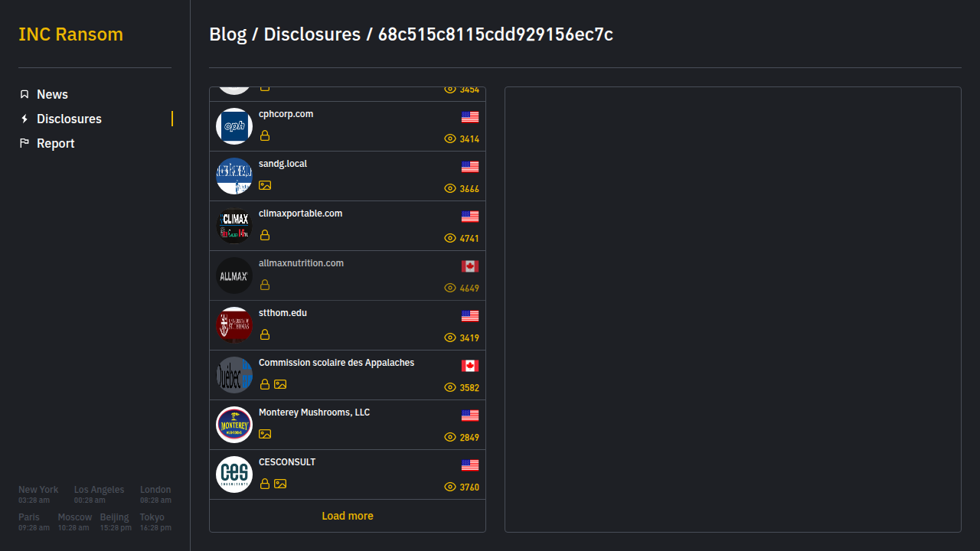Image resolution: width=980 pixels, height=551 pixels.
Task: Click the allmaxnutrition.com logo thumbnail
Action: tap(234, 275)
